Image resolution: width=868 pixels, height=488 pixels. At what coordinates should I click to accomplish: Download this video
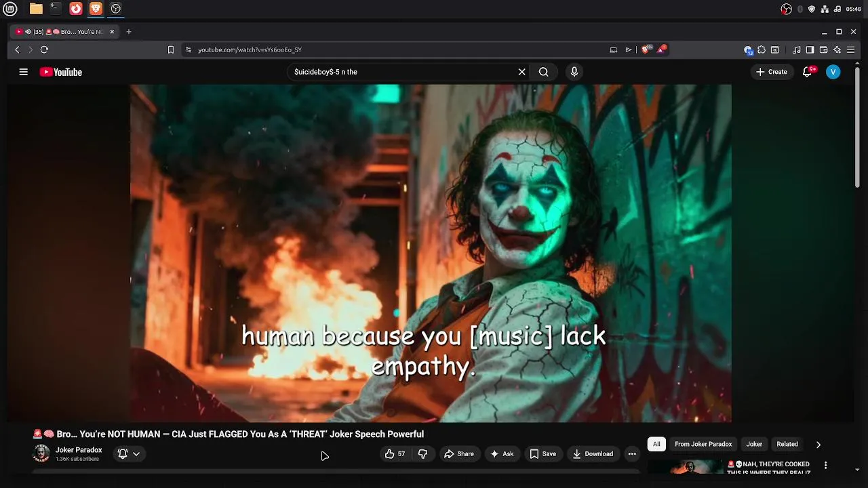(x=593, y=454)
